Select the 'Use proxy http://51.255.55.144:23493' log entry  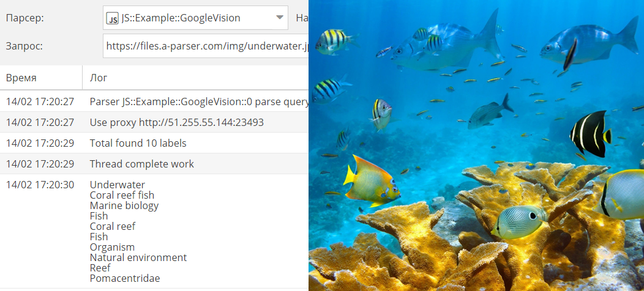[154, 122]
